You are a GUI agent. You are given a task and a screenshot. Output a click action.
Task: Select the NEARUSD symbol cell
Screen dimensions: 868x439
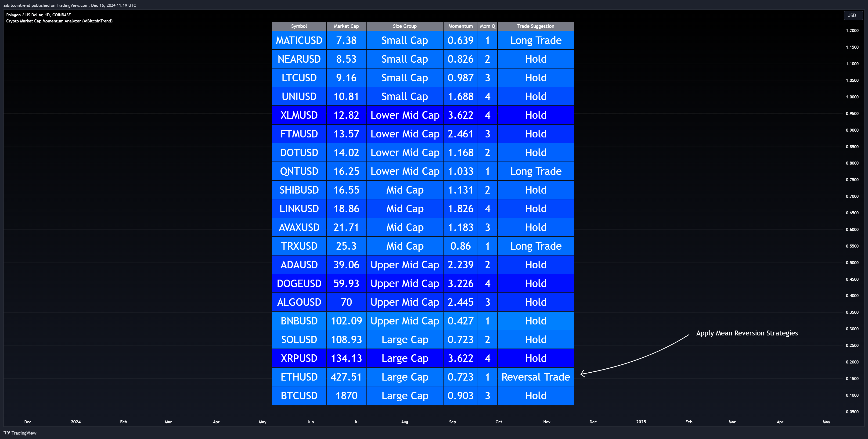[299, 59]
